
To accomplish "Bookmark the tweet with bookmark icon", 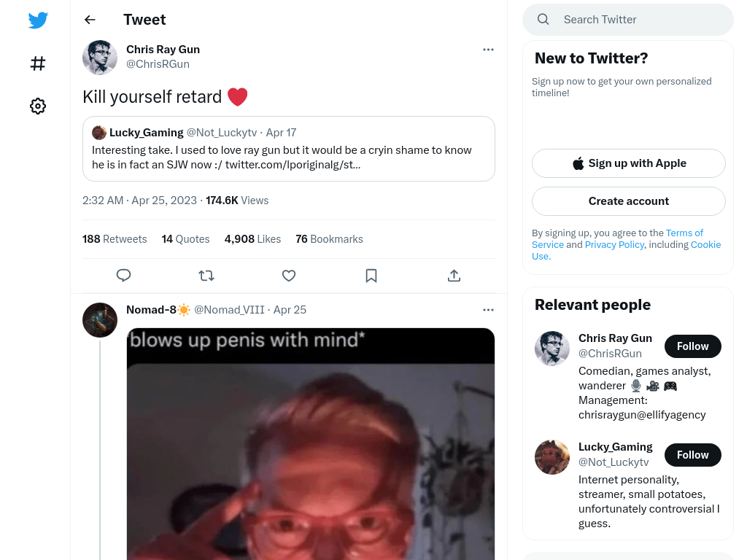I will coord(371,276).
